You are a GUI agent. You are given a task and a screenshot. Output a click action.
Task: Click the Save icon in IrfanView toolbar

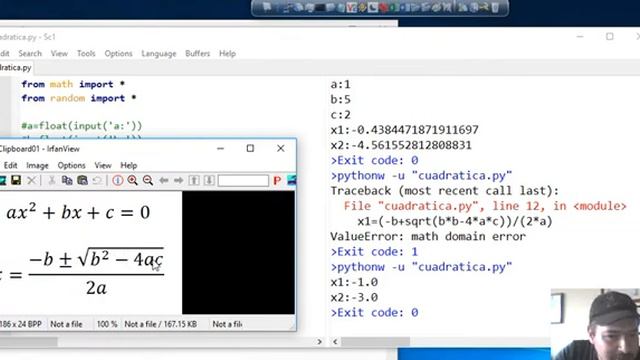coord(16,180)
